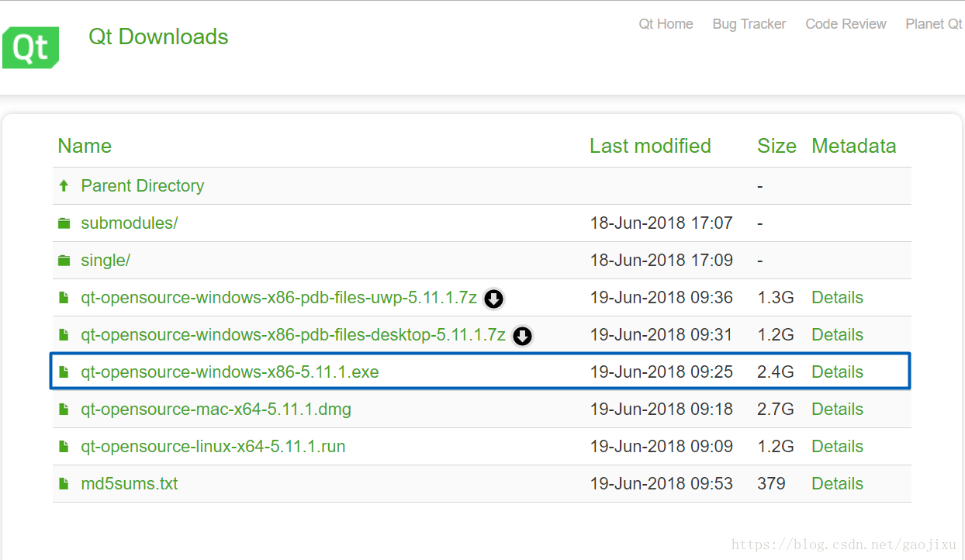View Details for md5sums.txt
The width and height of the screenshot is (965, 560).
837,484
